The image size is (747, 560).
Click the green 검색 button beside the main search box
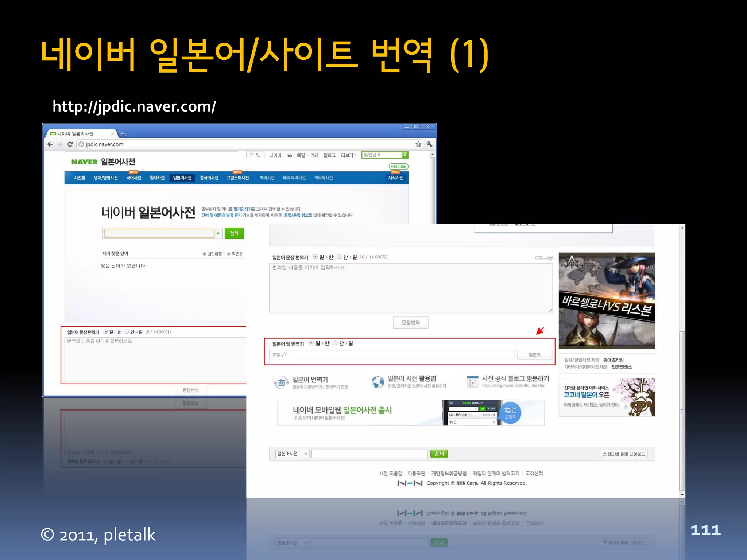point(234,233)
